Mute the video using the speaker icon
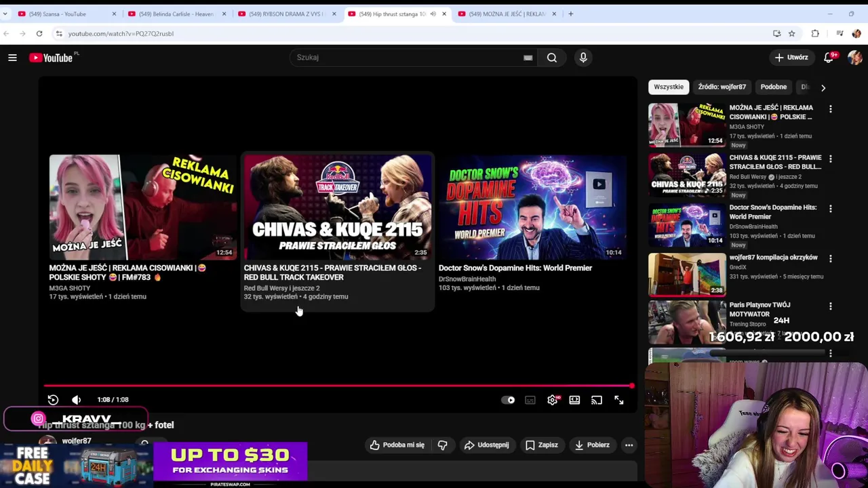This screenshot has width=868, height=488. [x=76, y=400]
